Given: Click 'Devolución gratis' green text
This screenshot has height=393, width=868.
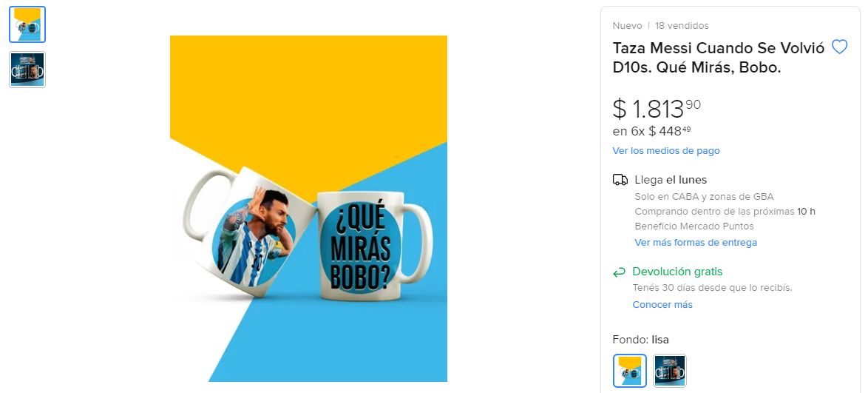Looking at the screenshot, I should pos(677,272).
